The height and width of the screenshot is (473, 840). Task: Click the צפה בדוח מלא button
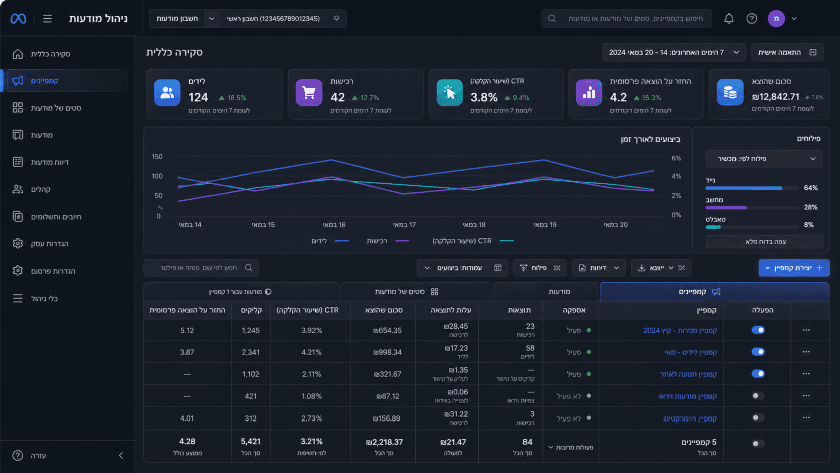tap(764, 242)
